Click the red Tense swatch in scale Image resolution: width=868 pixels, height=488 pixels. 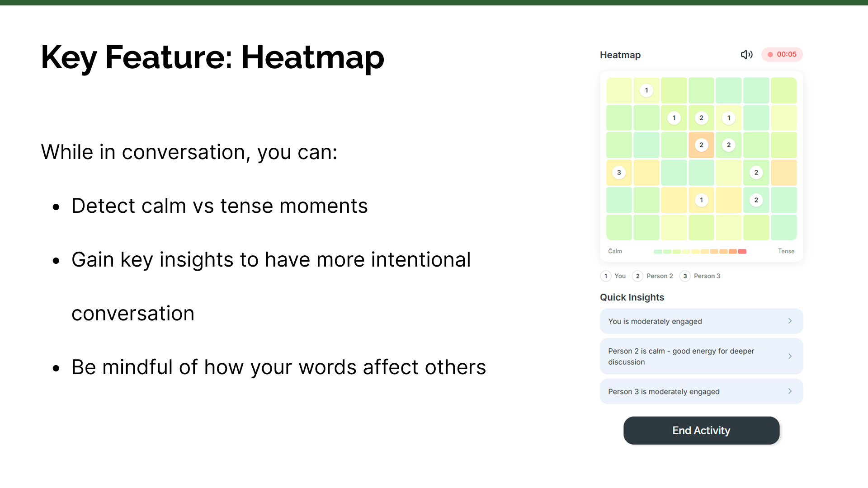pyautogui.click(x=742, y=251)
